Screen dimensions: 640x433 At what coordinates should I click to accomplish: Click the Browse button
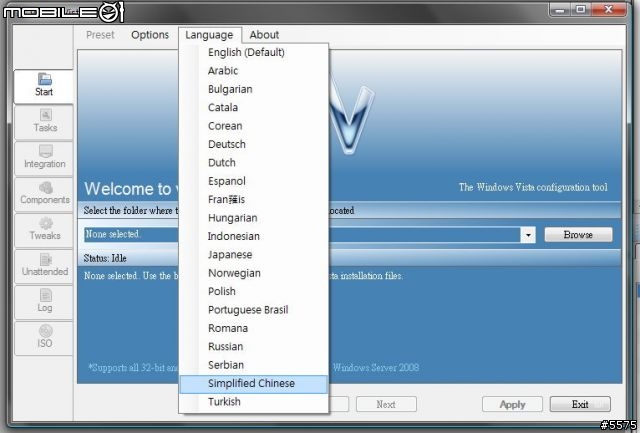point(578,235)
